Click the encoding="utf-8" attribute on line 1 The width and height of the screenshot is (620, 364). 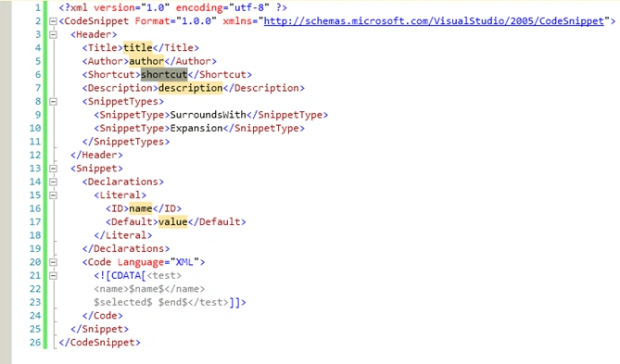[222, 8]
